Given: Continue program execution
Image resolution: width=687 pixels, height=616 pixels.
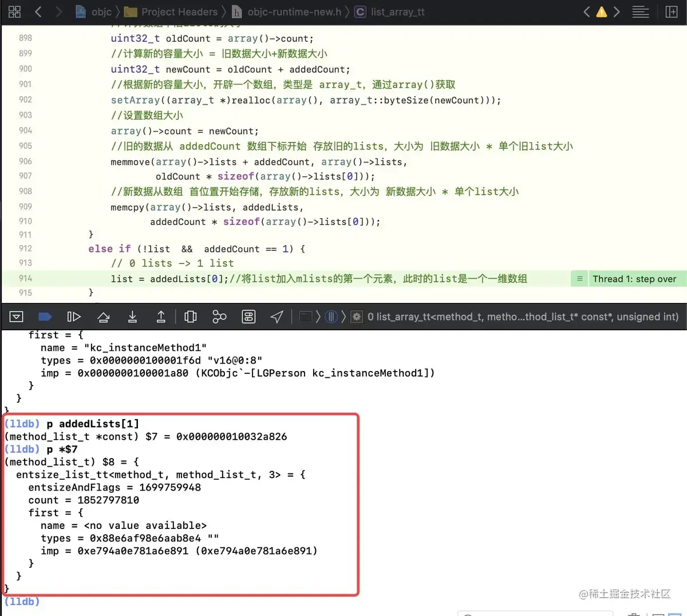Looking at the screenshot, I should click(74, 317).
